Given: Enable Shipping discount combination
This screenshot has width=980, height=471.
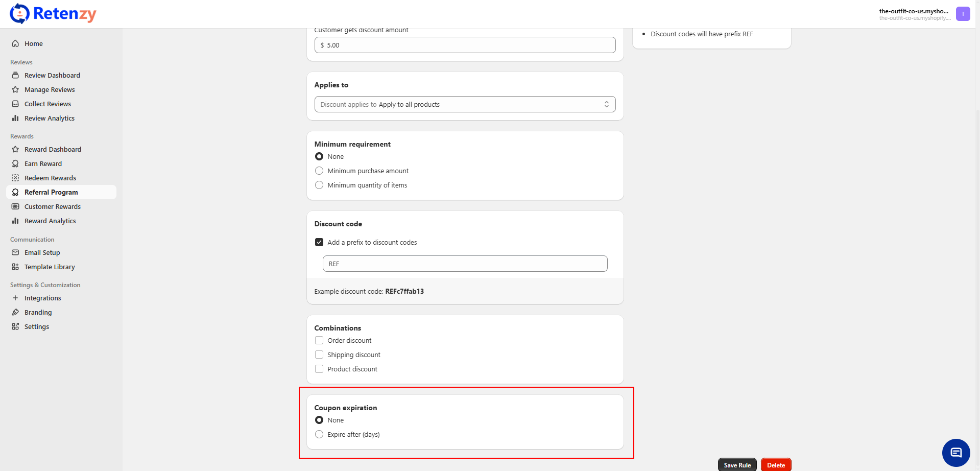Looking at the screenshot, I should (x=319, y=355).
